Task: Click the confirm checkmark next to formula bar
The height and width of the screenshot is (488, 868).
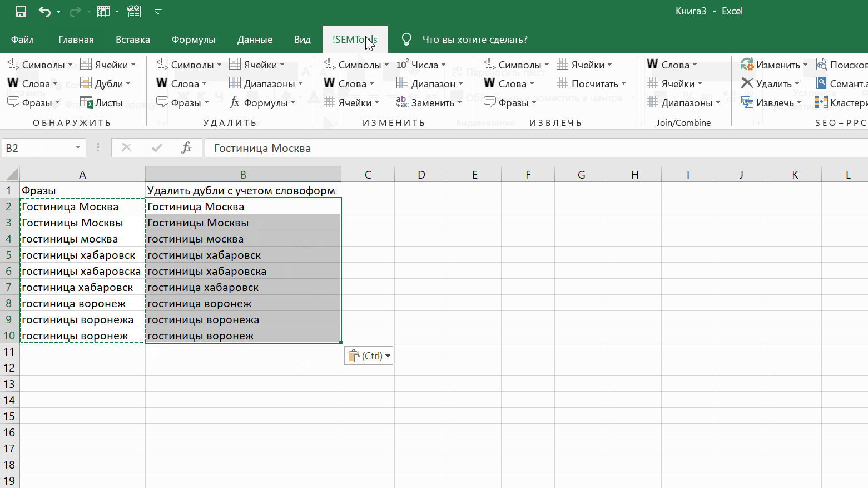Action: (x=157, y=148)
